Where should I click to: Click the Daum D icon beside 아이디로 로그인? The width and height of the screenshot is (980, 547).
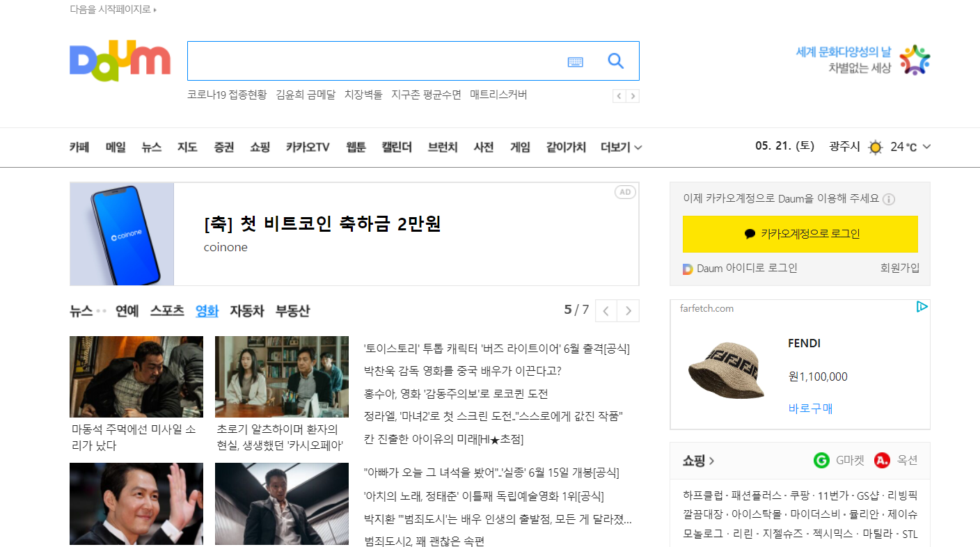[x=688, y=268]
